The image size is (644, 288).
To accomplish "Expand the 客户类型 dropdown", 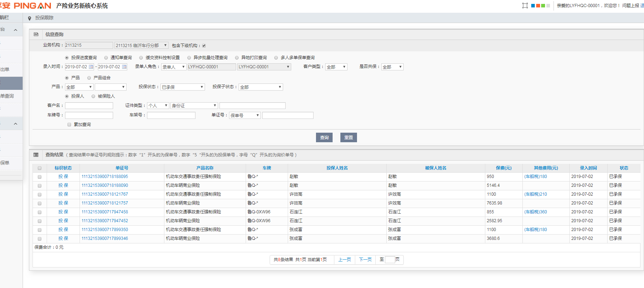I will click(336, 67).
